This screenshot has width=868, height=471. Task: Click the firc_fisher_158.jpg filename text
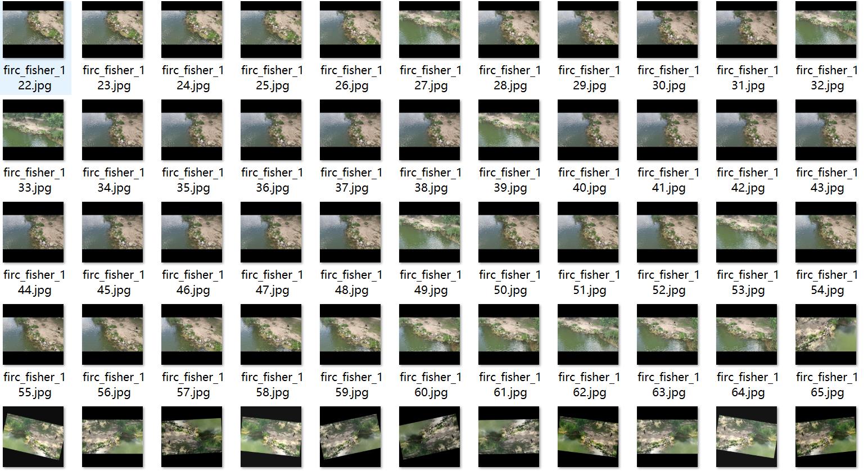click(x=272, y=384)
